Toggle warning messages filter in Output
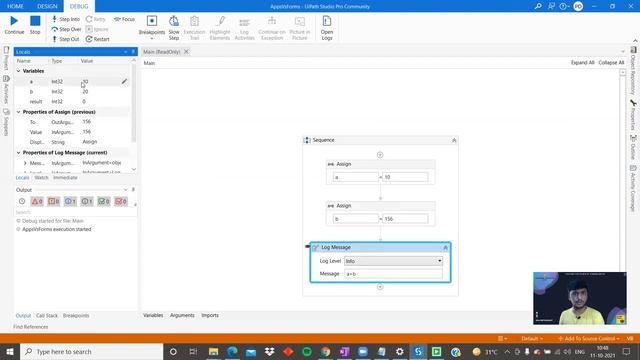The width and height of the screenshot is (640, 360). click(x=53, y=201)
